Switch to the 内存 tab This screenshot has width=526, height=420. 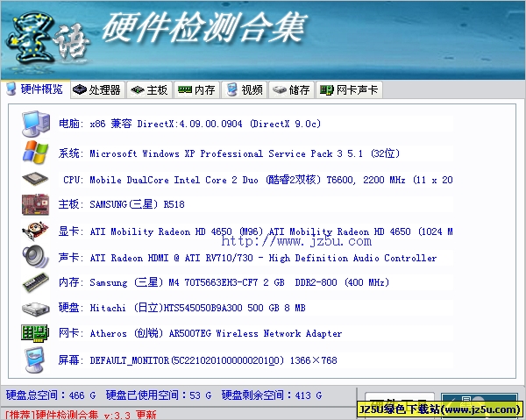point(196,90)
